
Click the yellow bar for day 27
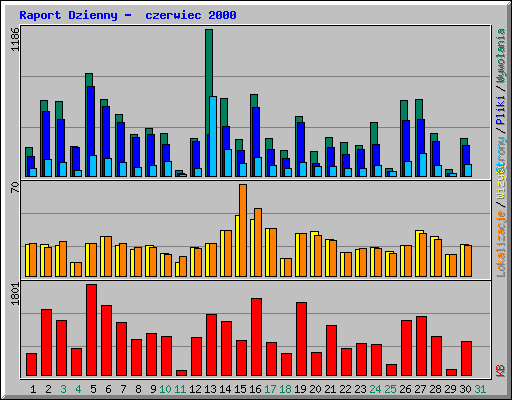click(x=419, y=253)
